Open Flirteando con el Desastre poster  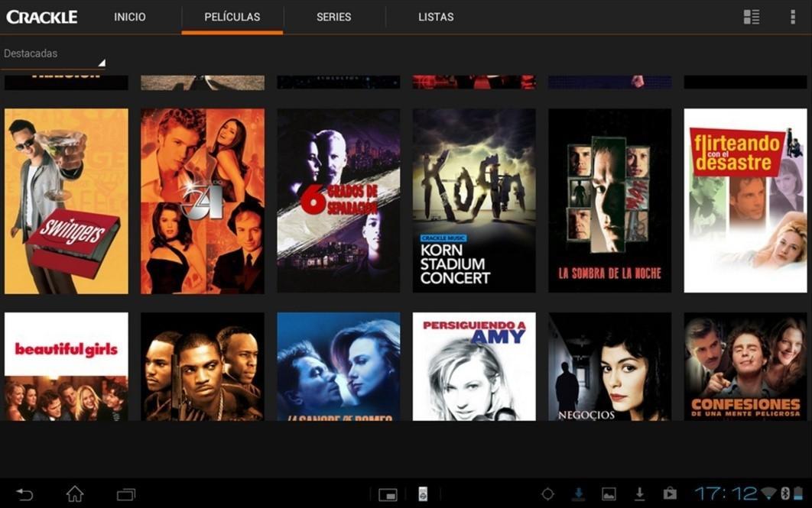click(x=745, y=201)
